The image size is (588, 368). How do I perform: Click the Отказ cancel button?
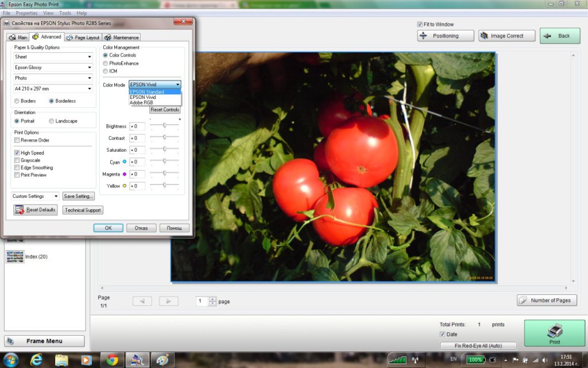[141, 228]
